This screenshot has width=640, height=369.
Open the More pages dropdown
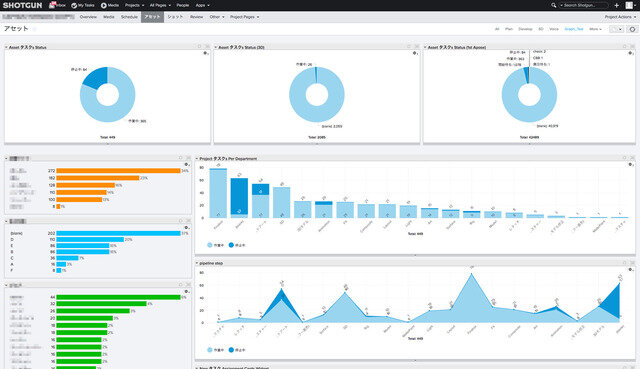595,29
